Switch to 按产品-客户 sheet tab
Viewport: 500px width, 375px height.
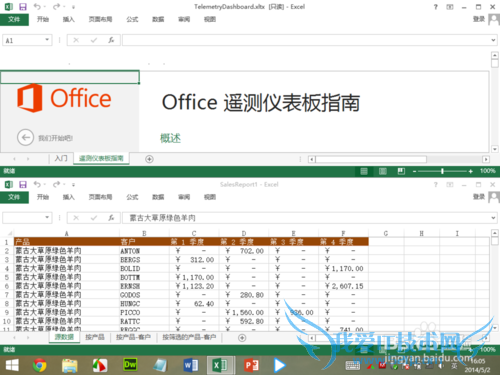point(133,337)
